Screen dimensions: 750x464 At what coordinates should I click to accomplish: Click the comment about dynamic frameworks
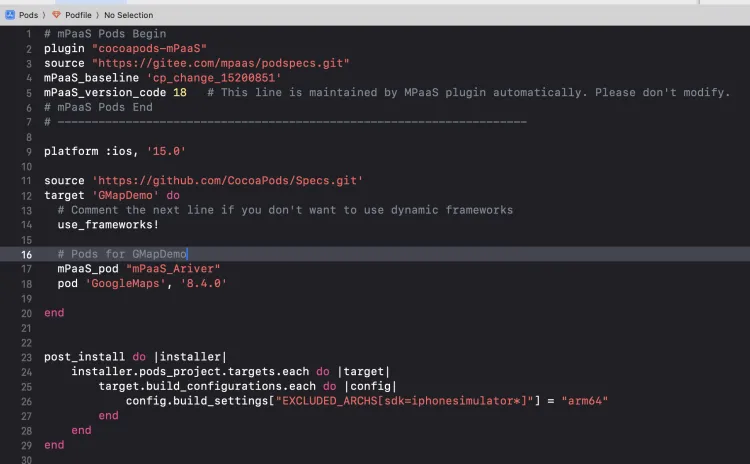click(285, 210)
